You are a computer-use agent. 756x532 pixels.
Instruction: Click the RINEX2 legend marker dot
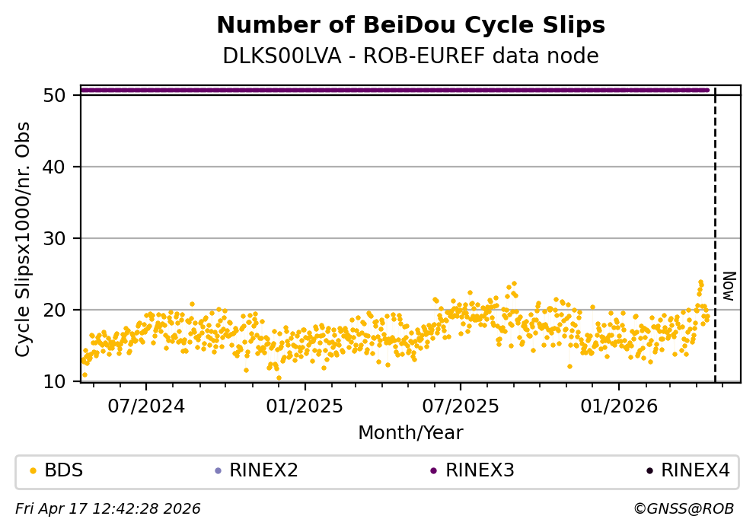click(218, 471)
